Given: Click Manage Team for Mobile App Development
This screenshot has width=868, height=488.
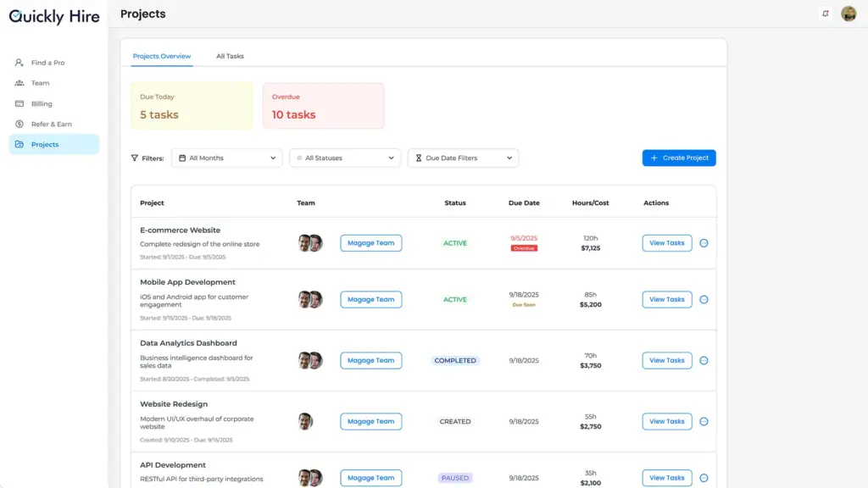Looking at the screenshot, I should pos(371,299).
